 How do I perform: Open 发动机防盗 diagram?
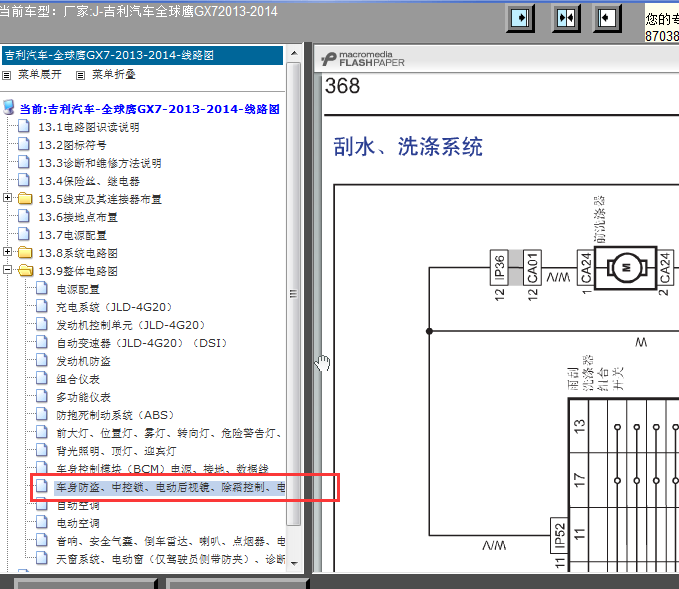(x=83, y=362)
